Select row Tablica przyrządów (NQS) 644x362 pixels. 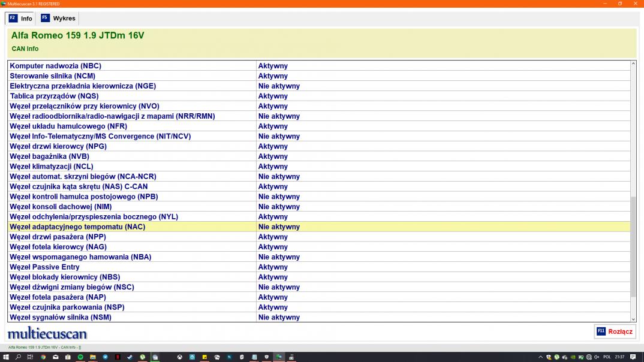pyautogui.click(x=319, y=96)
